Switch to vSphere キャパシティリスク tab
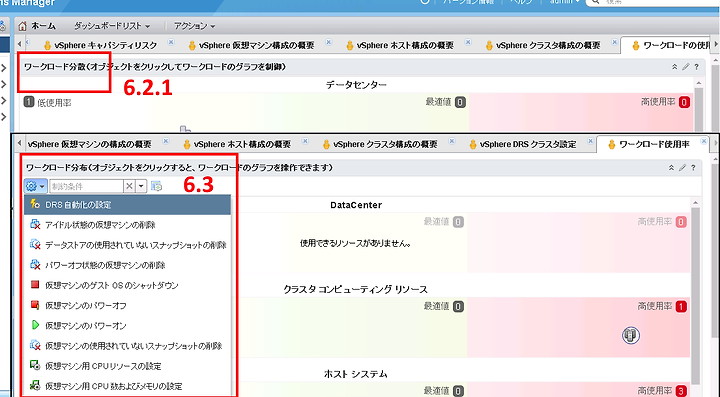 100,45
